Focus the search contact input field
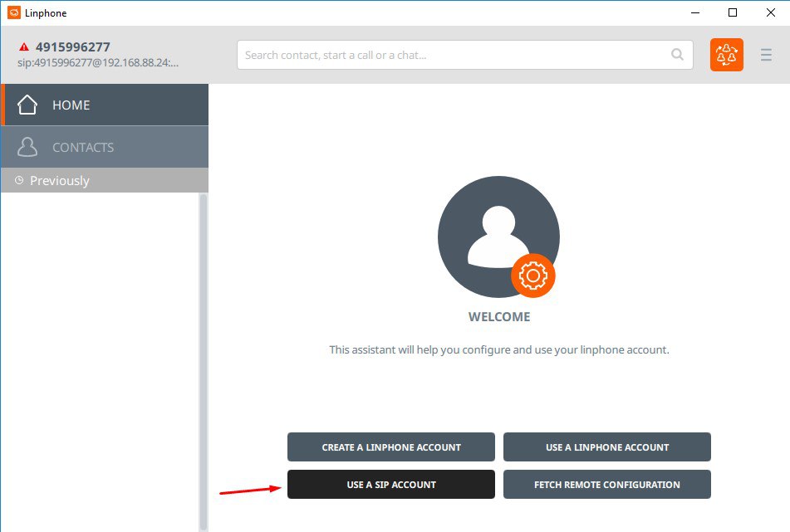Image resolution: width=790 pixels, height=532 pixels. (465, 55)
